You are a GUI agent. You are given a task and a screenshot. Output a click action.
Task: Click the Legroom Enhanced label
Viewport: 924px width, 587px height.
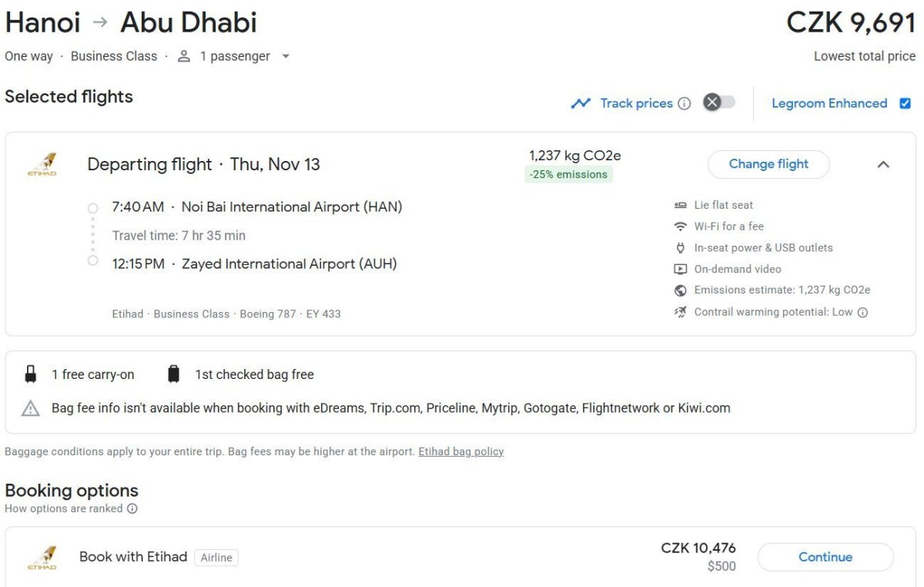pyautogui.click(x=829, y=103)
